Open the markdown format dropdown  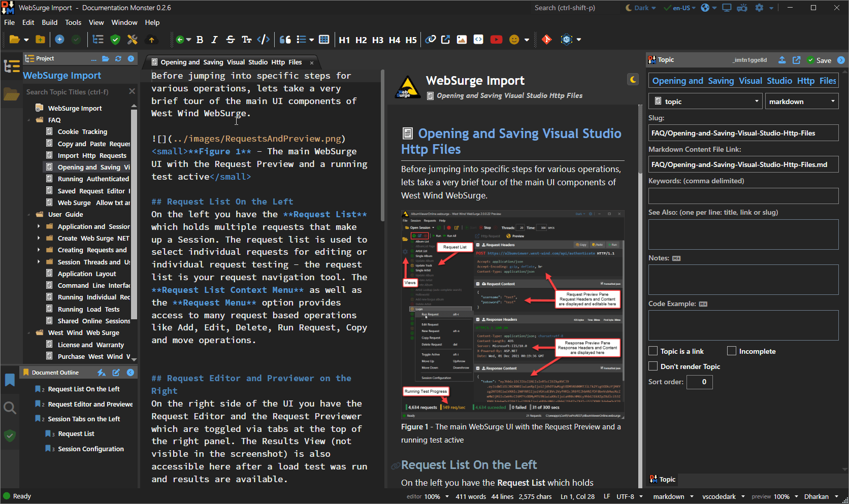pyautogui.click(x=802, y=101)
